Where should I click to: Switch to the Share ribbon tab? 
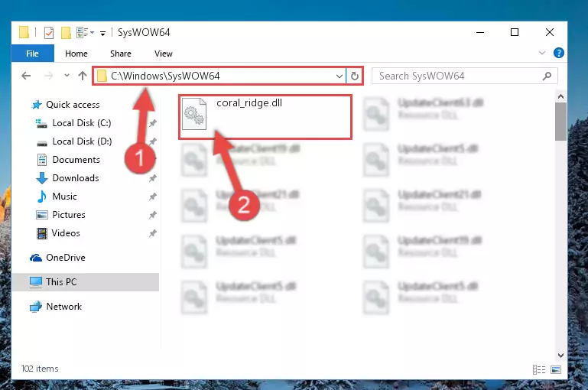pyautogui.click(x=120, y=54)
